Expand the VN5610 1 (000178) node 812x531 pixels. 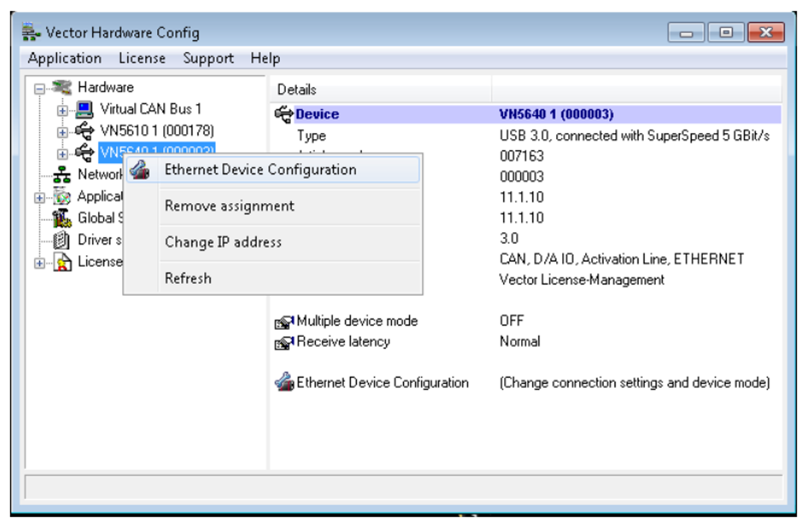point(62,132)
